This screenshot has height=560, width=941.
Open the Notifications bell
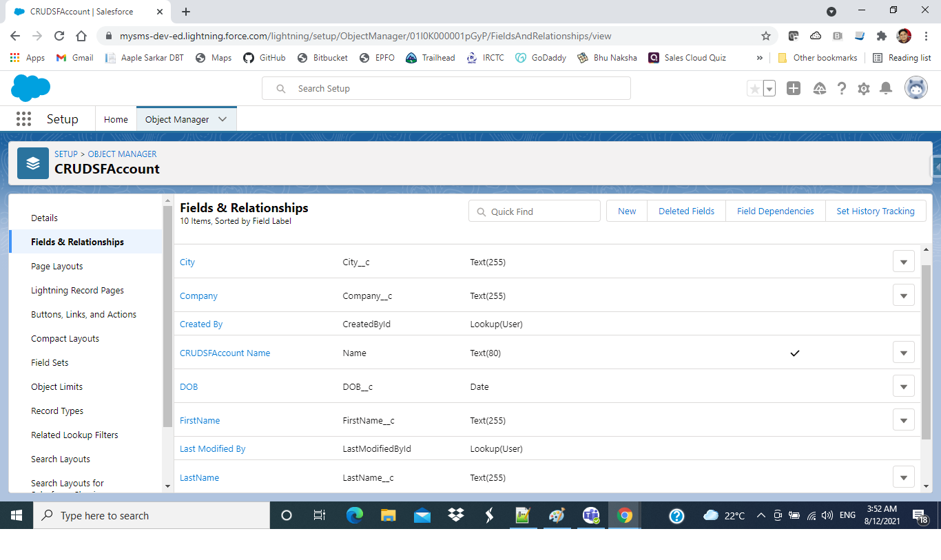[x=887, y=88]
